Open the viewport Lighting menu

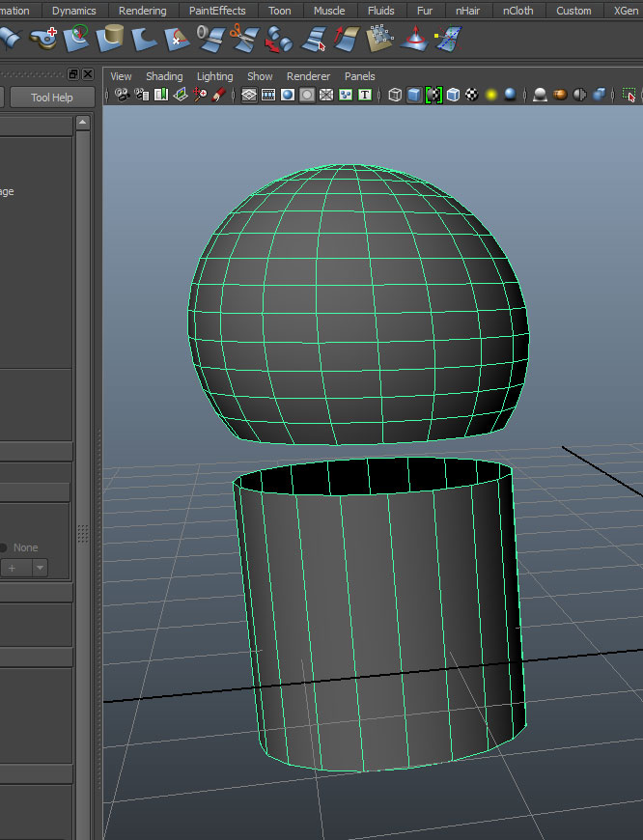pos(215,76)
